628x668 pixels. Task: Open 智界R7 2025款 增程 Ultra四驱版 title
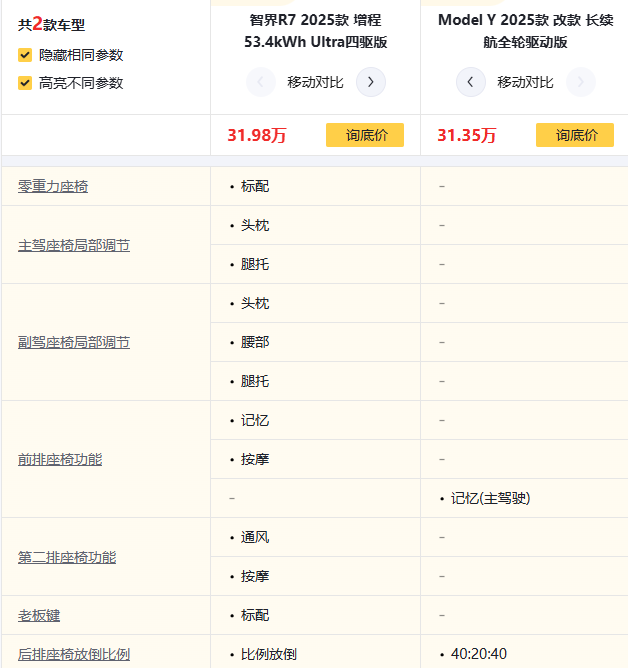coord(315,31)
